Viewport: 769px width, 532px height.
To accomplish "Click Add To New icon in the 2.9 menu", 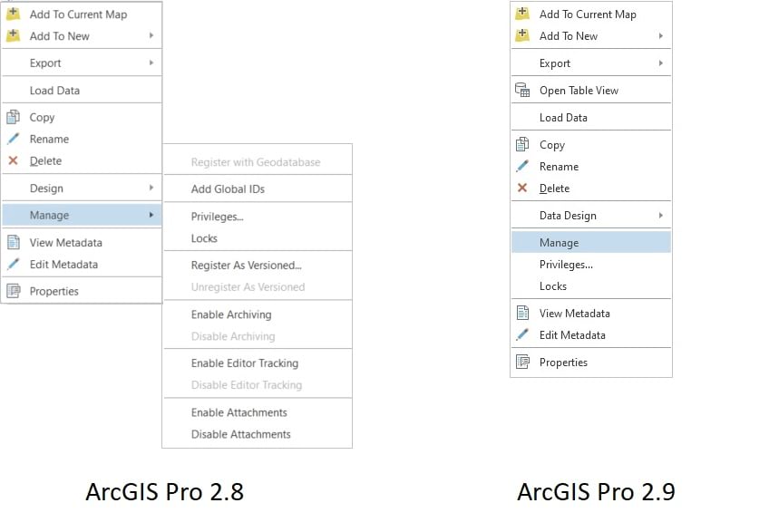I will 522,36.
